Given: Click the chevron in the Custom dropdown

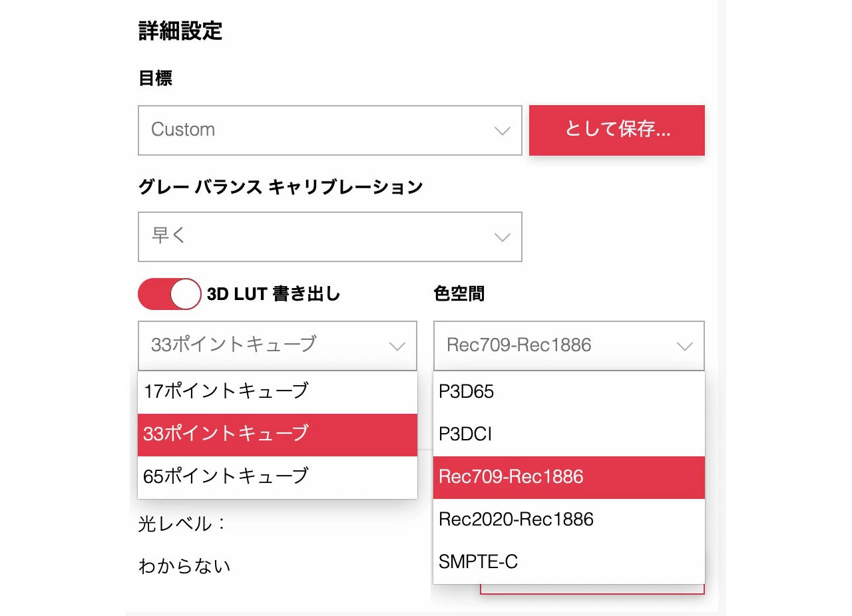Looking at the screenshot, I should tap(503, 131).
